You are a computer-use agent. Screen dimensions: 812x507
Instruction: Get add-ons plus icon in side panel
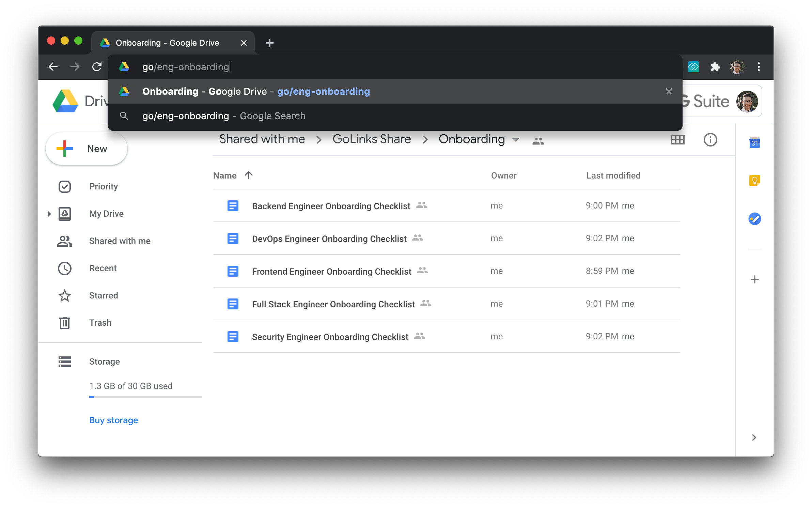tap(754, 279)
